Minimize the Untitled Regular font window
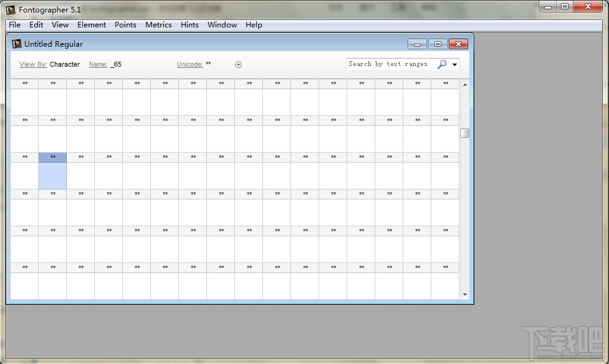The height and width of the screenshot is (364, 609). tap(418, 44)
